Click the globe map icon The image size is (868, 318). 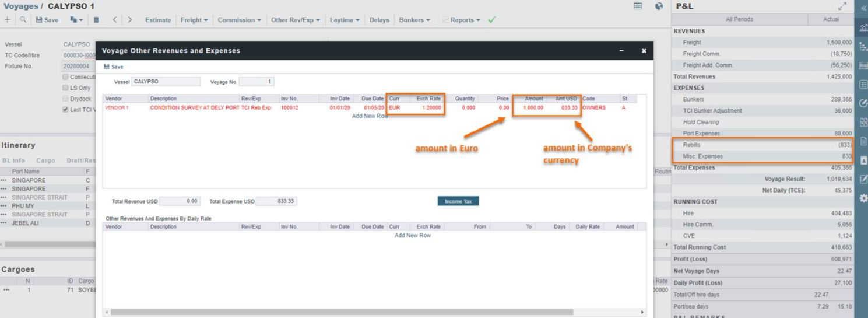pos(659,6)
